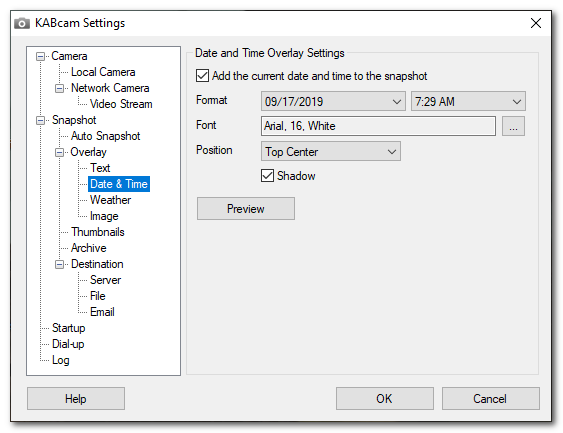Toggle the Shadow checkbox
Image resolution: width=563 pixels, height=433 pixels.
click(x=267, y=176)
